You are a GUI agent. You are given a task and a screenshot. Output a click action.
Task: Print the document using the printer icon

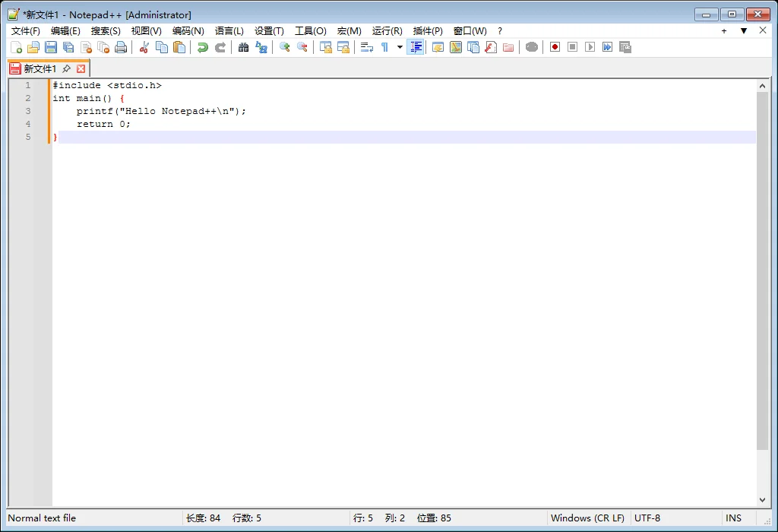(x=121, y=47)
